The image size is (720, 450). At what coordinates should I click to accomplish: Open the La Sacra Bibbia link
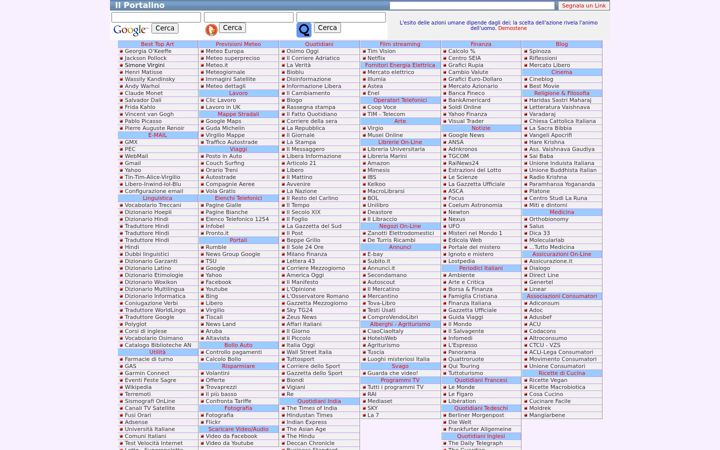[550, 129]
